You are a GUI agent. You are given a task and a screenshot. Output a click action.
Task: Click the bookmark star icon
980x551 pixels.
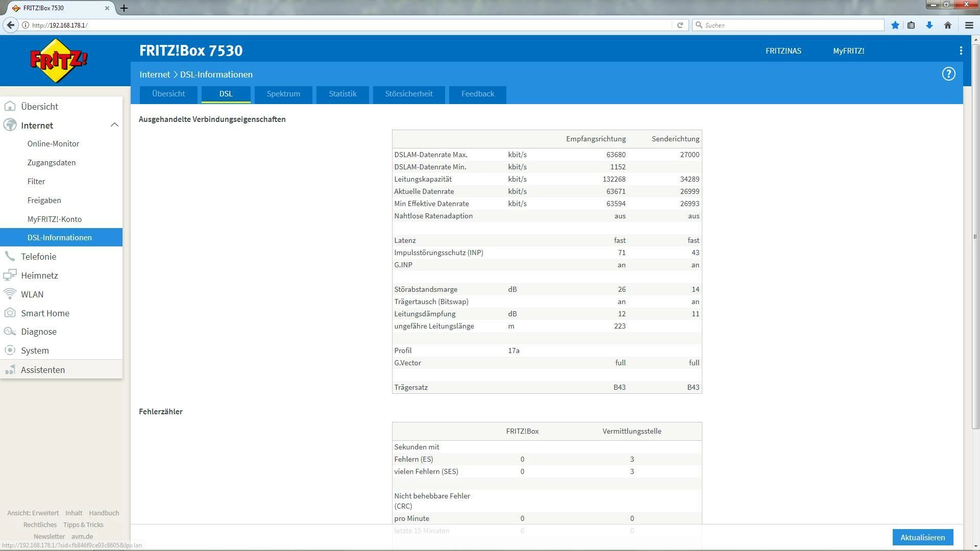click(895, 25)
